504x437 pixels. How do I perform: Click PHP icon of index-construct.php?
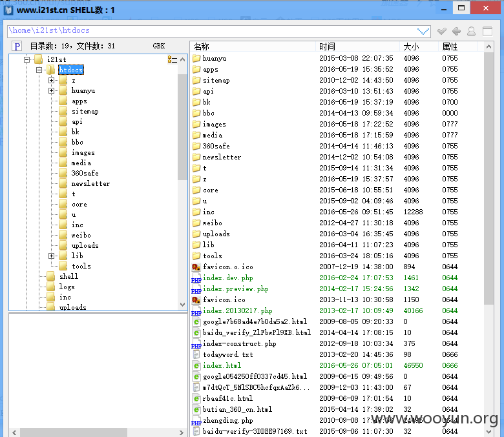tap(196, 344)
